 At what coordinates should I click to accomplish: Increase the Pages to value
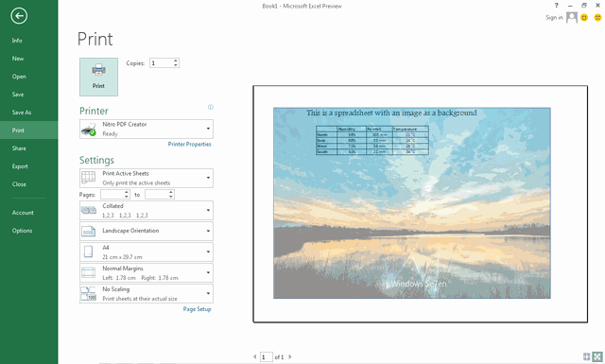tap(170, 192)
